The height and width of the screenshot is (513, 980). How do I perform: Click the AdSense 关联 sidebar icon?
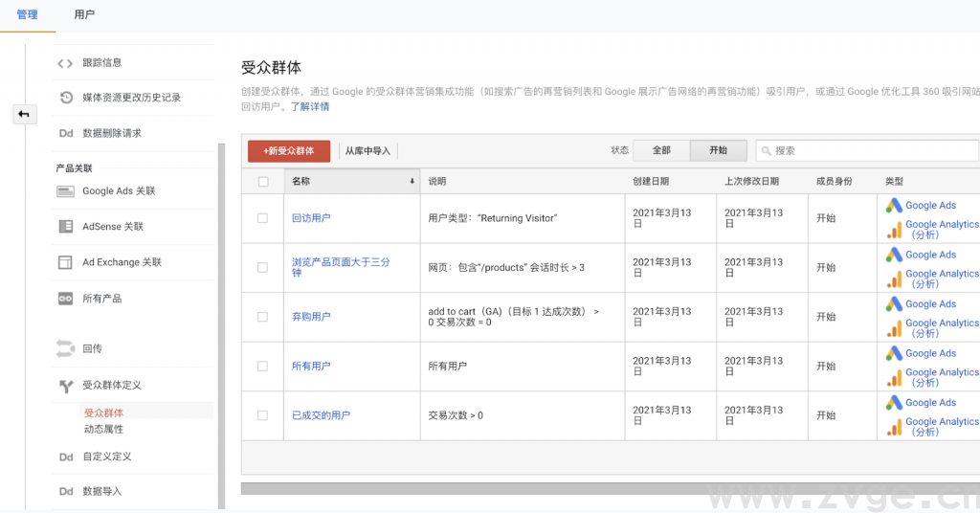[x=66, y=226]
